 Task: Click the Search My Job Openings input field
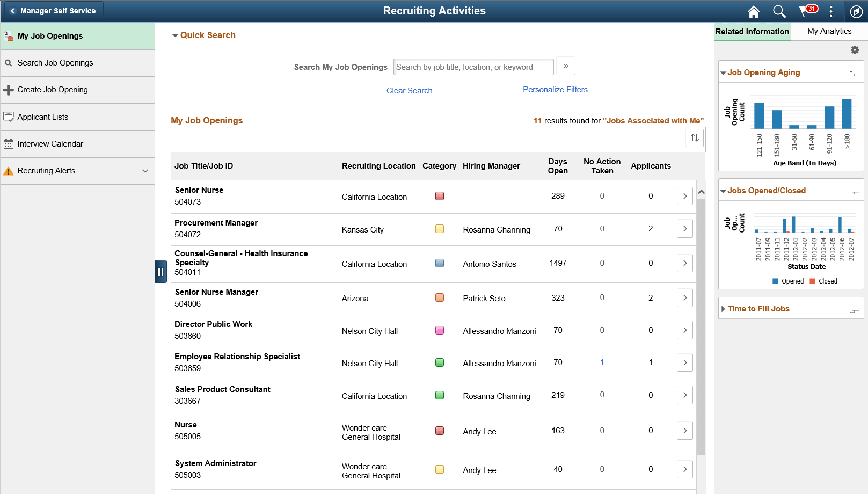click(473, 67)
